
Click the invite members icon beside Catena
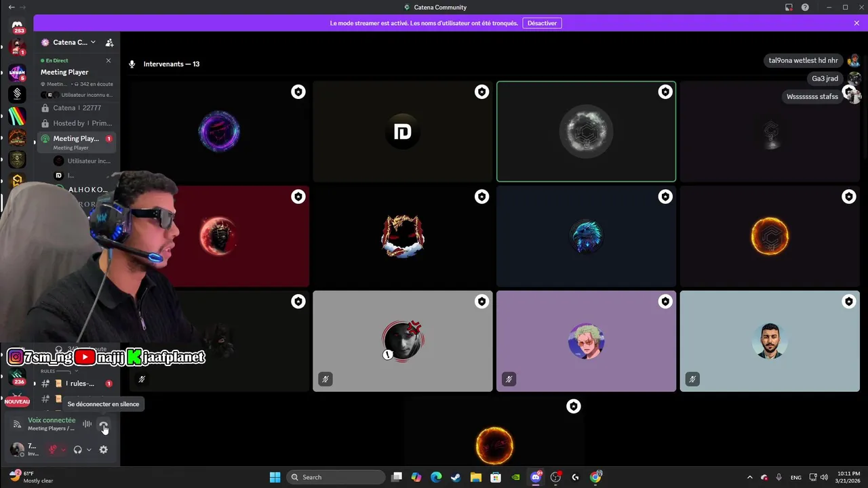[x=109, y=43]
